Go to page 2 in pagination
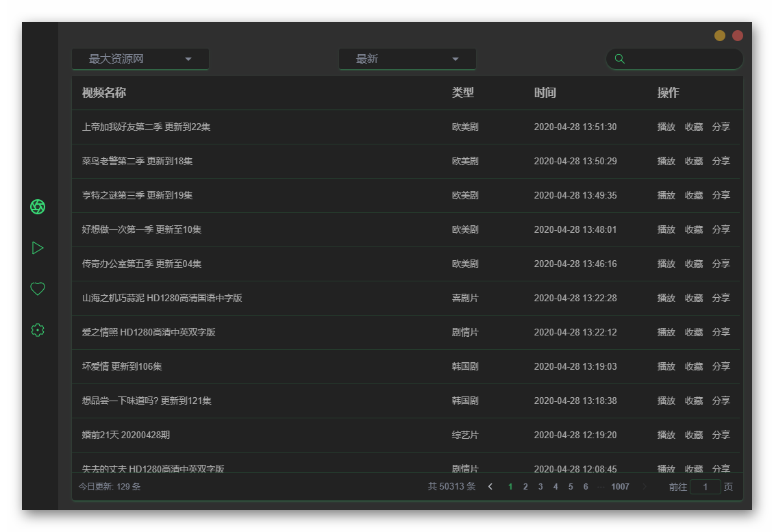The height and width of the screenshot is (532, 774). click(525, 487)
